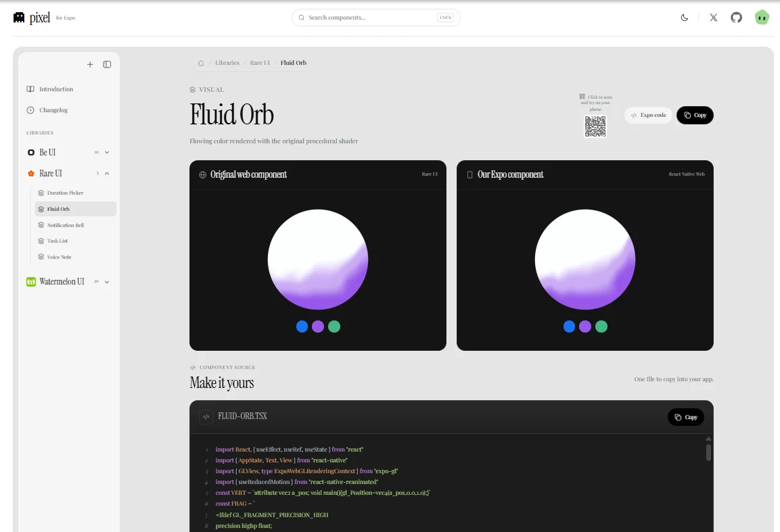Select Fluid Orb in sidebar

click(x=75, y=210)
